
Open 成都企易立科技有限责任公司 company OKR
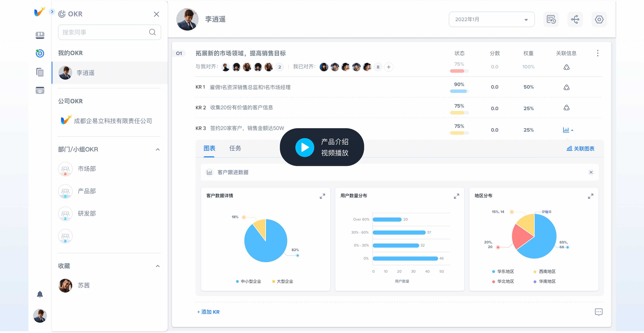tap(106, 121)
